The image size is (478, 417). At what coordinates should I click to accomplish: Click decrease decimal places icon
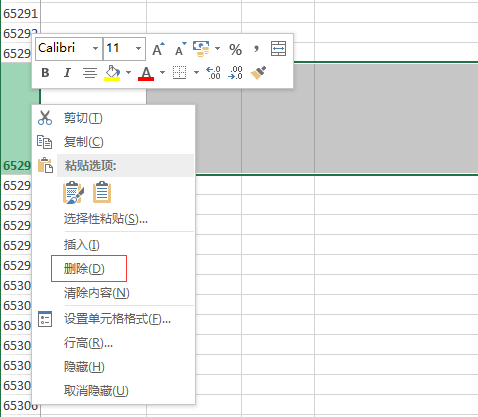(235, 73)
